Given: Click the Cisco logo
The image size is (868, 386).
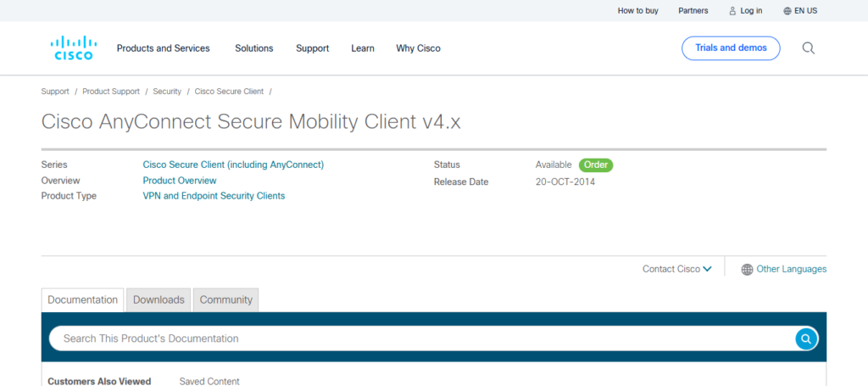Looking at the screenshot, I should (74, 48).
